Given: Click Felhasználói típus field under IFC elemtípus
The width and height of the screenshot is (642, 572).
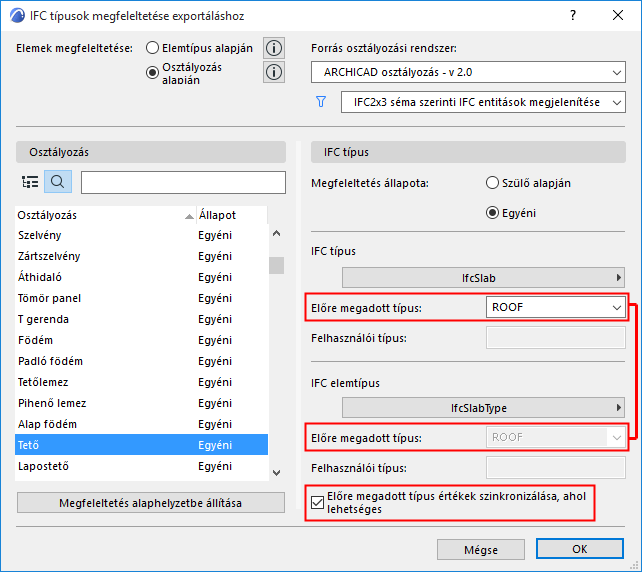Looking at the screenshot, I should (556, 468).
